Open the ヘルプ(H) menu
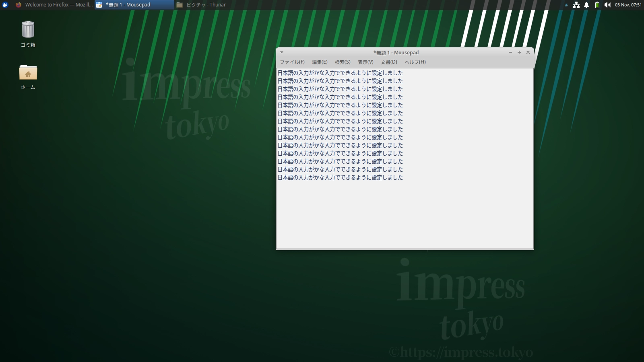 [x=415, y=62]
